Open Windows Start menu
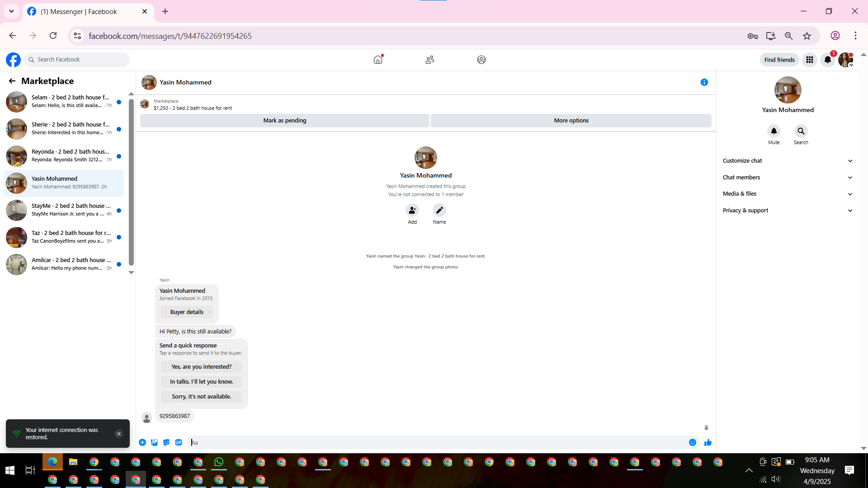 (x=10, y=470)
